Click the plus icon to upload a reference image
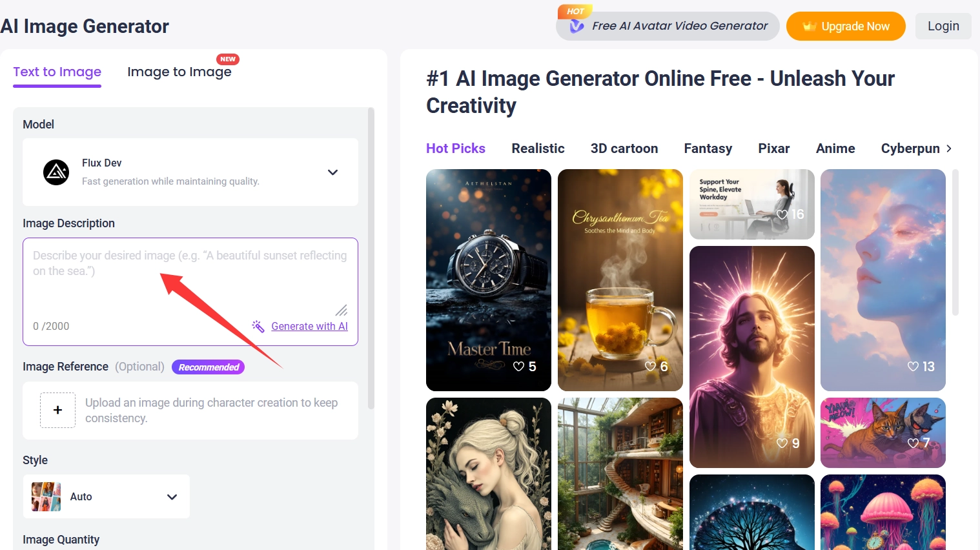The width and height of the screenshot is (980, 550). pos(57,410)
